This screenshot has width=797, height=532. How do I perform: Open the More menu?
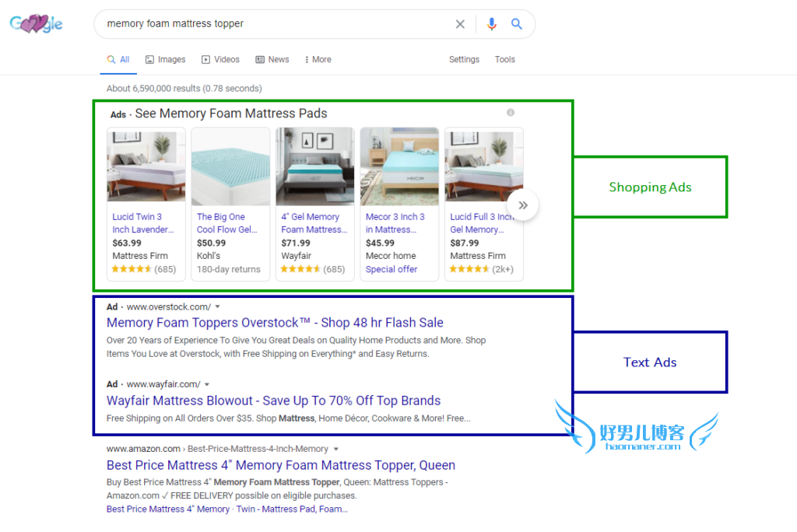(x=318, y=59)
